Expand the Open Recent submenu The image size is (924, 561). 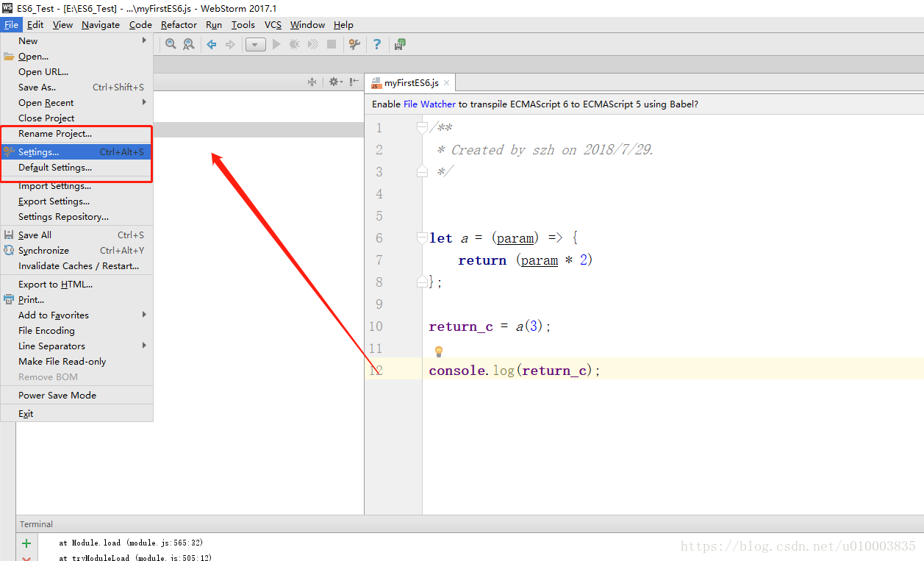click(76, 103)
